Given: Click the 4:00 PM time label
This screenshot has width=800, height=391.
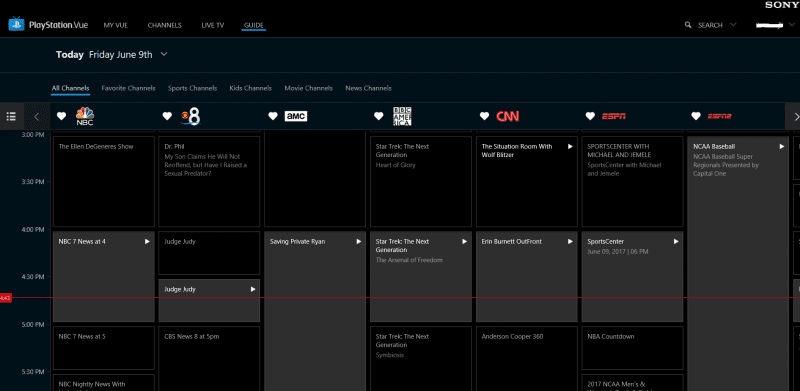Looking at the screenshot, I should coord(32,230).
